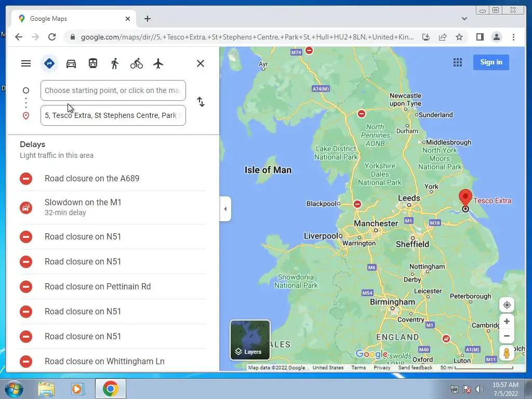Open the Google Maps hamburger menu
532x399 pixels.
(x=26, y=63)
